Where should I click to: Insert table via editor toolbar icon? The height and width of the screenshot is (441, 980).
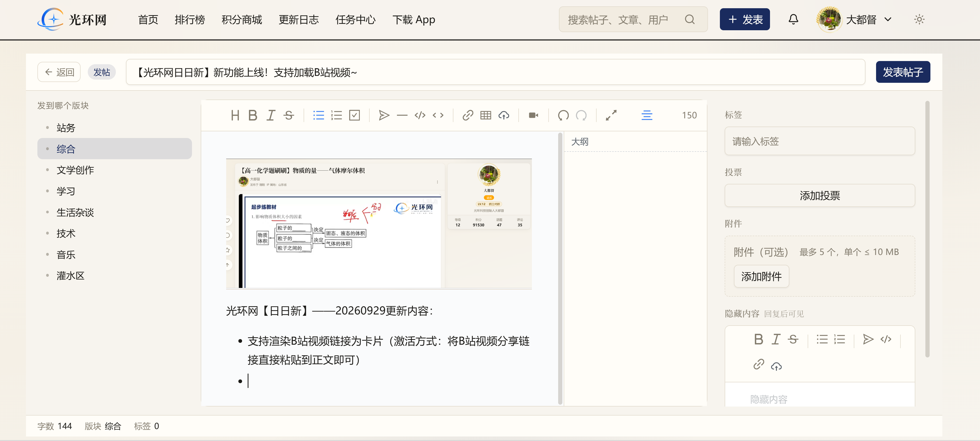(486, 115)
